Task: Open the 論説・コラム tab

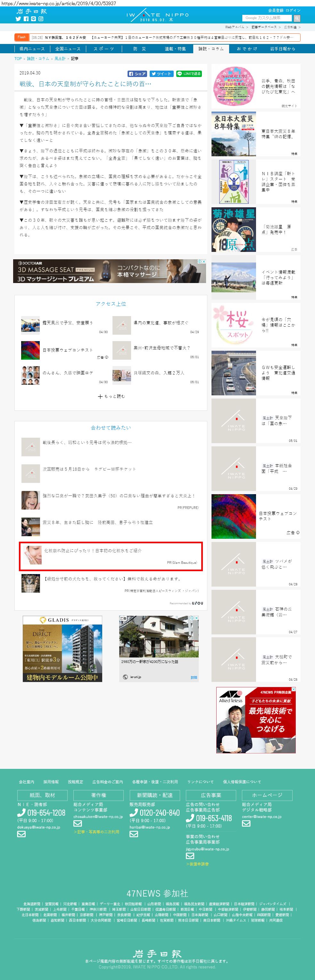Action: pos(211,49)
